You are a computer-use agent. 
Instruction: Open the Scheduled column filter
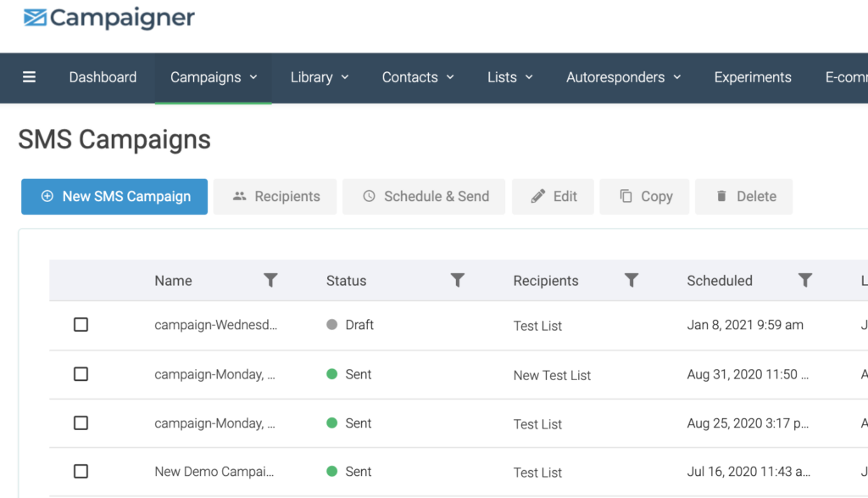[805, 280]
